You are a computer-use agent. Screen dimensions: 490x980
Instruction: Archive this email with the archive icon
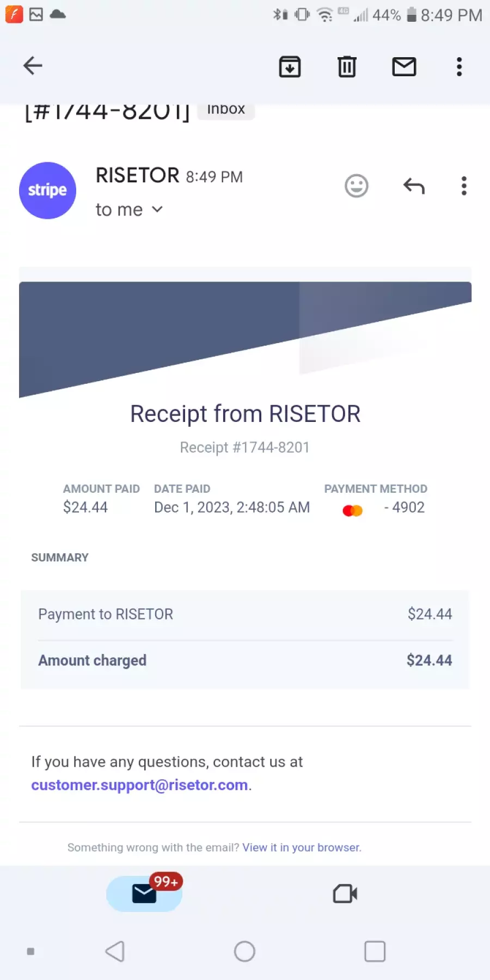(290, 66)
